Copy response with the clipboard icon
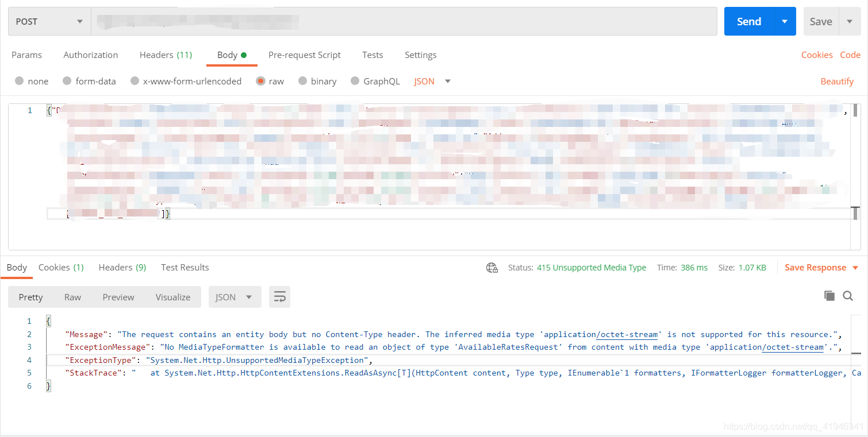The width and height of the screenshot is (868, 437). coord(829,296)
